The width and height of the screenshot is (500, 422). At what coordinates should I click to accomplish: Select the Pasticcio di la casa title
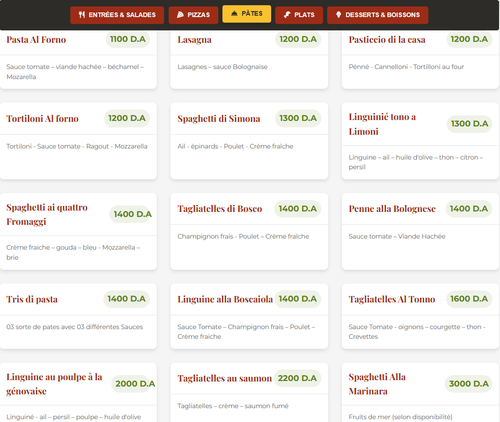point(387,40)
